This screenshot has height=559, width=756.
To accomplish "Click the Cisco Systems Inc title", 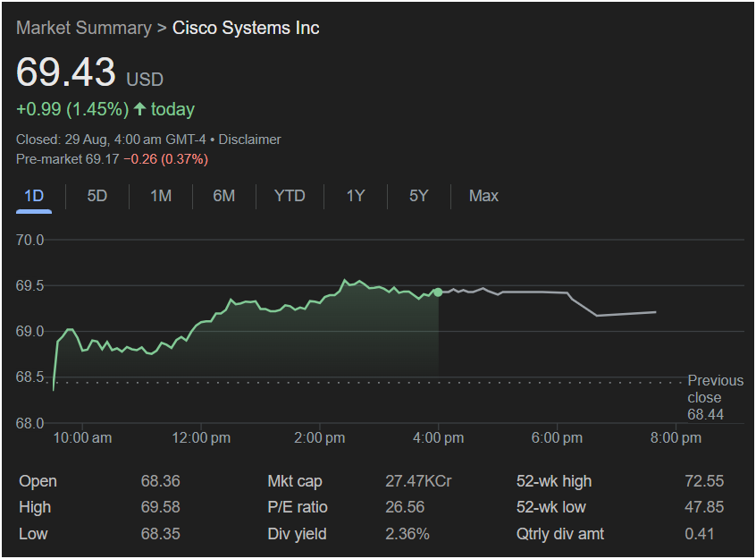I will tap(246, 28).
